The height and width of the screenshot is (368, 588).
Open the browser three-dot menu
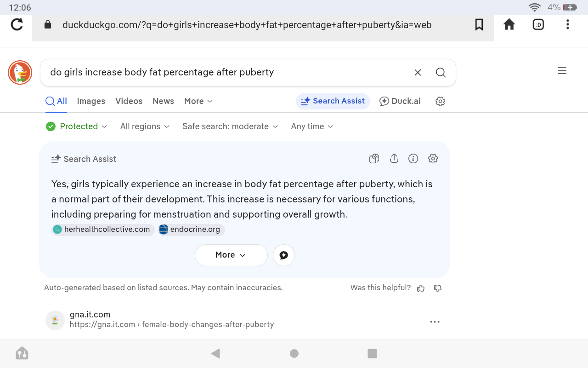(568, 24)
